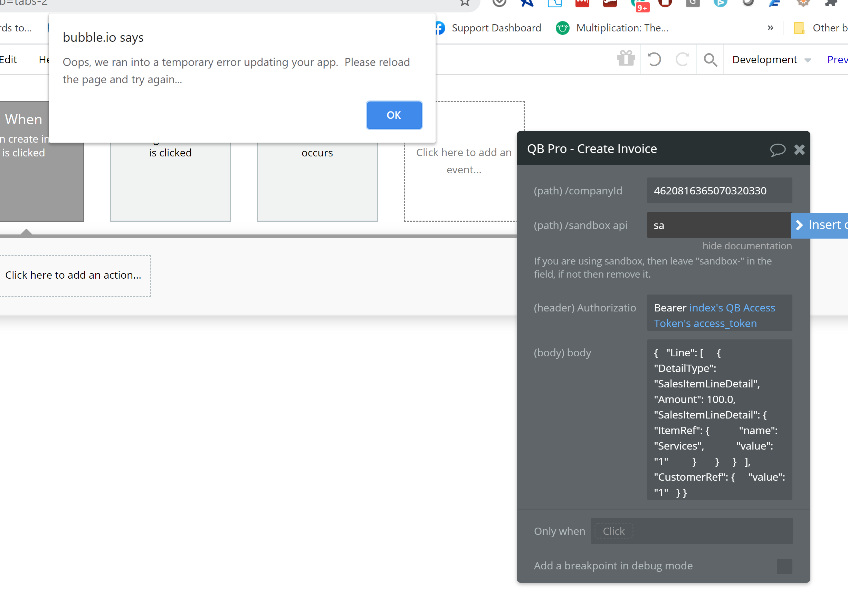The image size is (848, 616).
Task: Click hide documentation link
Action: [747, 246]
